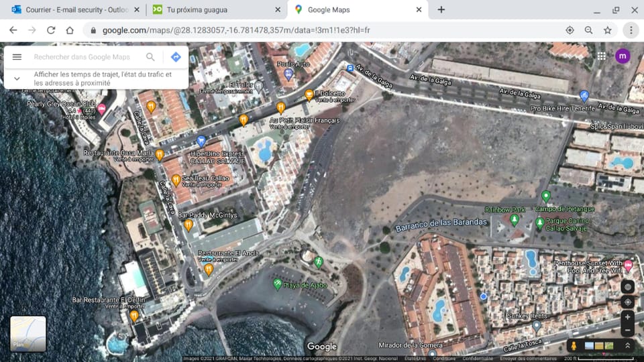Expand the imagery strip chevrons

coord(628,346)
